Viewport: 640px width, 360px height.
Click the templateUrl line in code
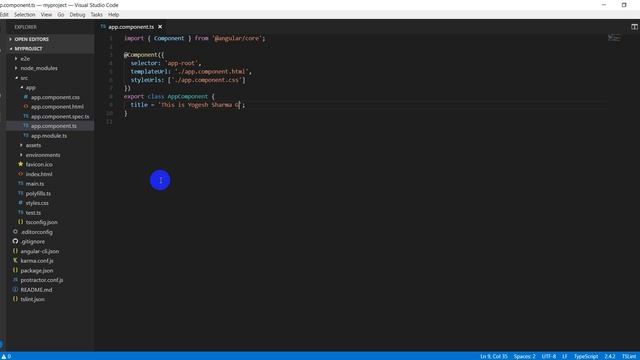click(191, 72)
